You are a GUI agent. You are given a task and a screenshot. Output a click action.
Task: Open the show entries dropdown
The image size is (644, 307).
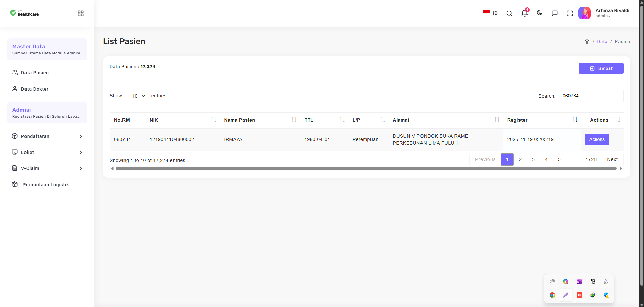click(x=137, y=96)
